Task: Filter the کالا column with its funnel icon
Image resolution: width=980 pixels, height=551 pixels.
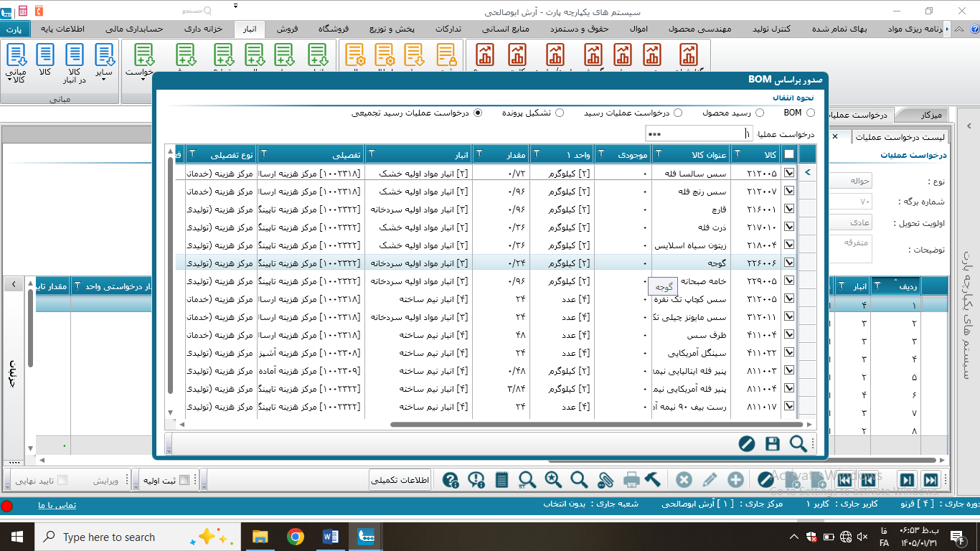Action: 738,154
